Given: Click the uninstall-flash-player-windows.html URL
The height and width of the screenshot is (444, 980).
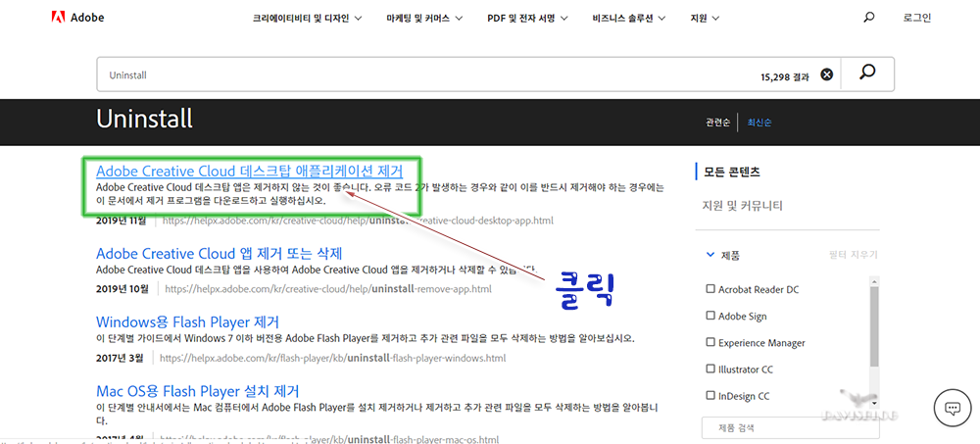Looking at the screenshot, I should (332, 359).
